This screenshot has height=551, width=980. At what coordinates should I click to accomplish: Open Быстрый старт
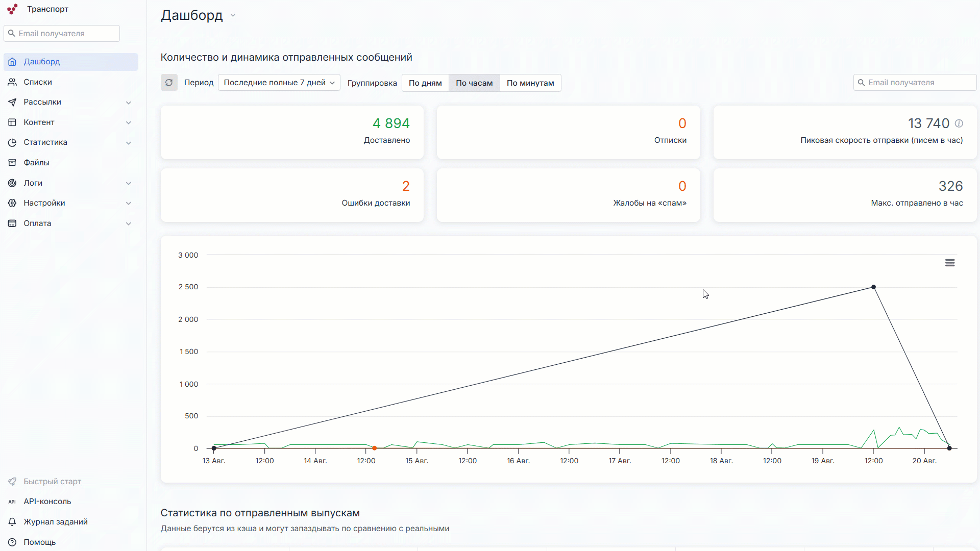click(x=52, y=481)
